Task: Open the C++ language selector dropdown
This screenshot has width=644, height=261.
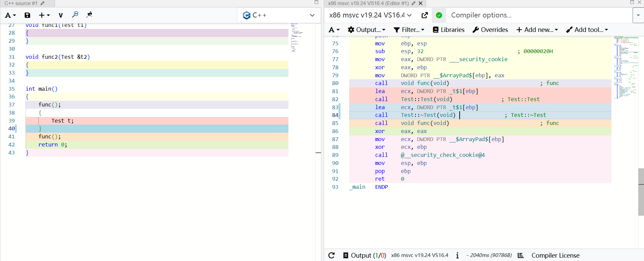Action: tap(279, 15)
